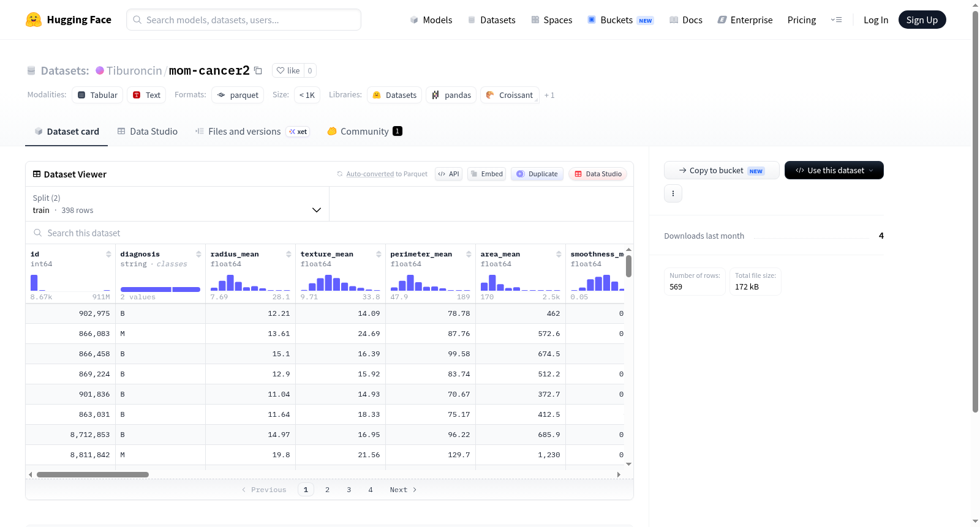The image size is (980, 527).
Task: Switch to Files and versions tab
Action: point(252,131)
